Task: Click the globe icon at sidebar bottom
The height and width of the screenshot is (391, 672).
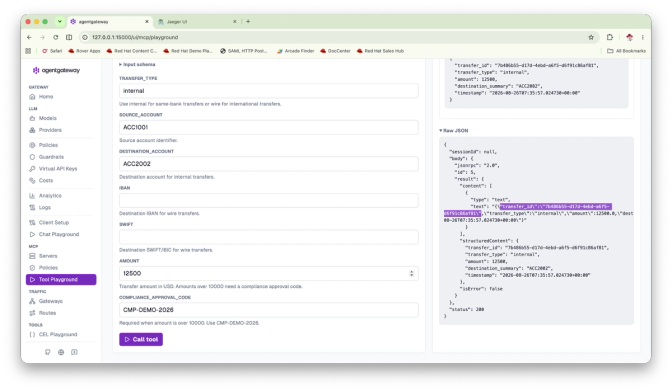Action: coord(61,352)
